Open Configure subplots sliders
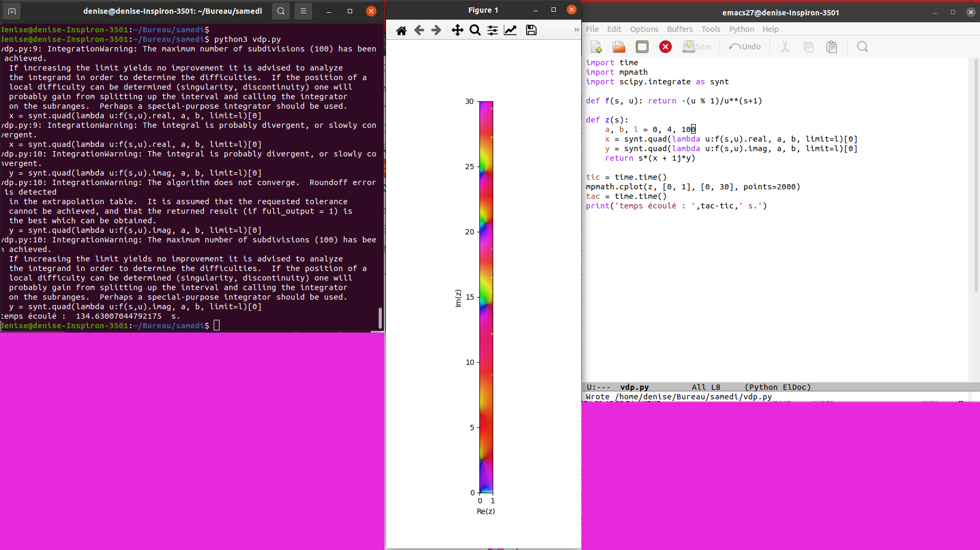The image size is (980, 550). [493, 30]
